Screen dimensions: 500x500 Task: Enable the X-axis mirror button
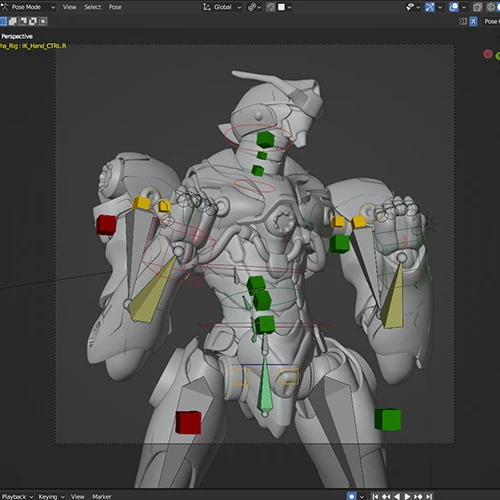(473, 21)
